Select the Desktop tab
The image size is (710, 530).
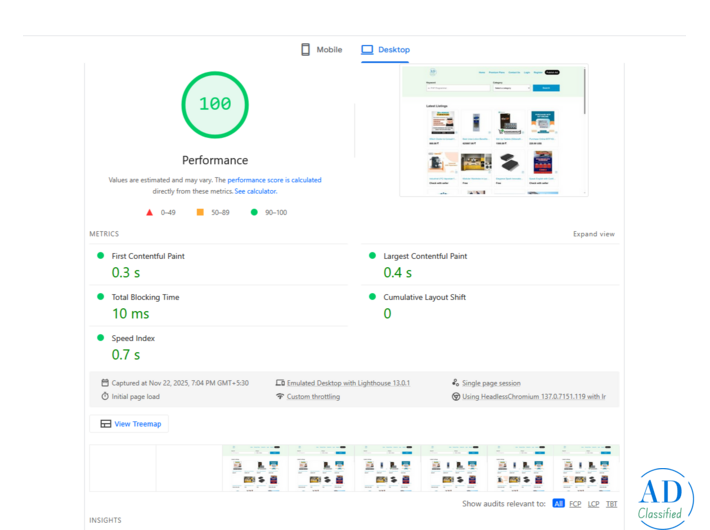click(x=385, y=49)
